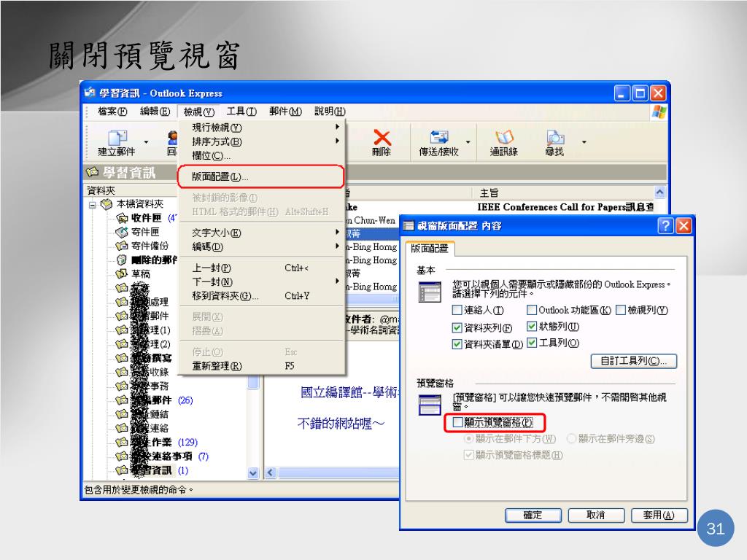This screenshot has height=560, width=747.
Task: Open the 郵件(M) menu
Action: (285, 112)
